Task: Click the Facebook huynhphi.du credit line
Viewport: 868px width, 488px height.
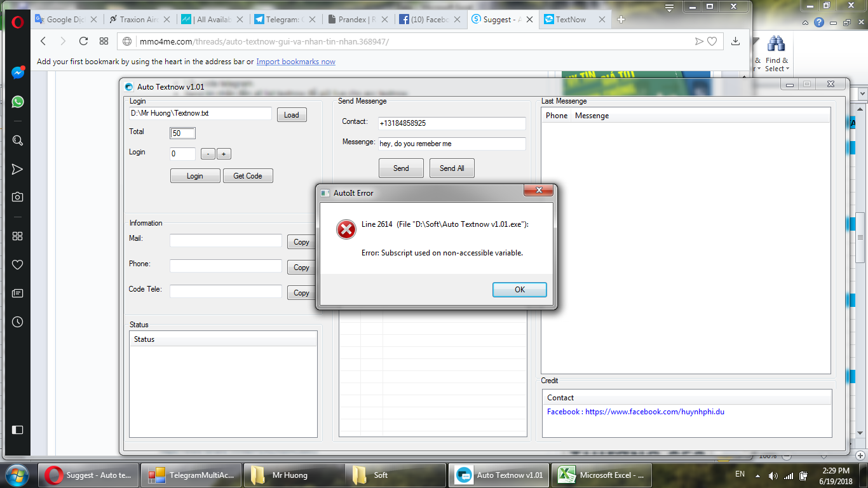Action: [x=635, y=412]
